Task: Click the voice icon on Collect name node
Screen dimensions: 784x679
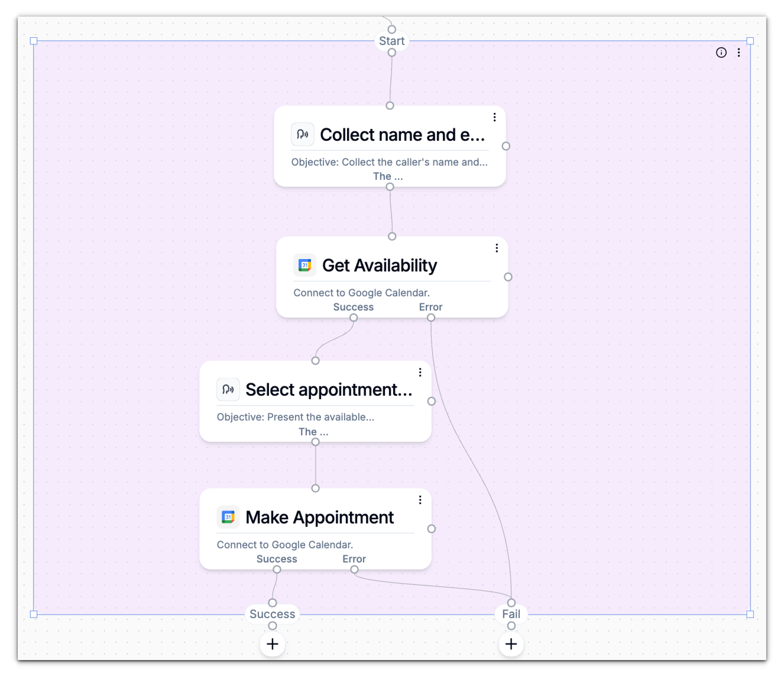Action: (x=302, y=134)
